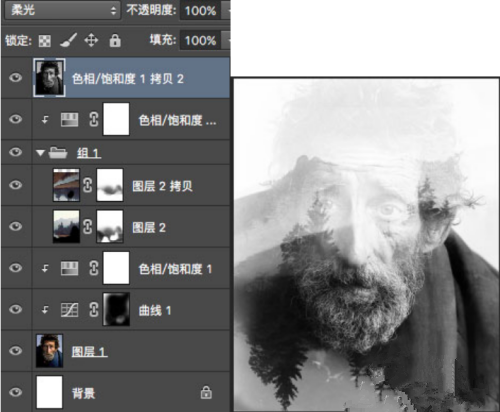Click the clipping arrow on 色相/饱和度 1
500x412 pixels.
[x=45, y=268]
